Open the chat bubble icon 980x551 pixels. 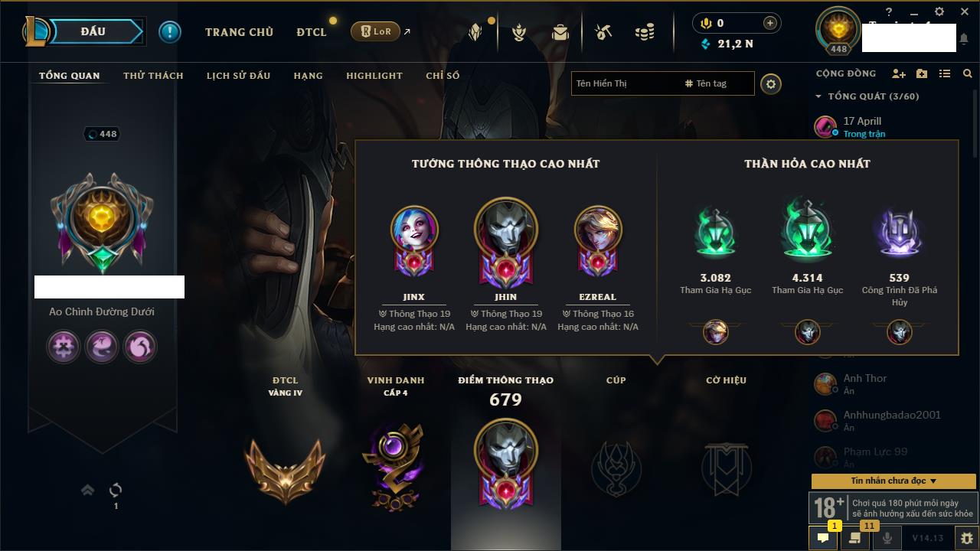pos(823,538)
